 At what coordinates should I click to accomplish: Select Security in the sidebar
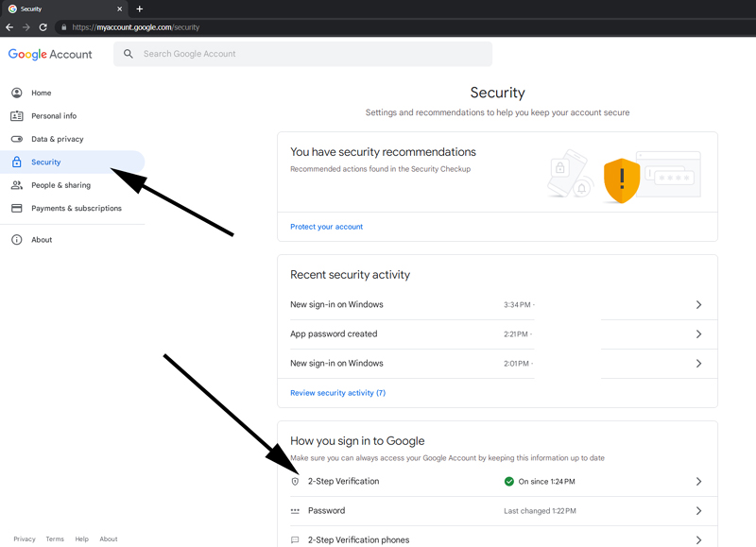(x=73, y=162)
